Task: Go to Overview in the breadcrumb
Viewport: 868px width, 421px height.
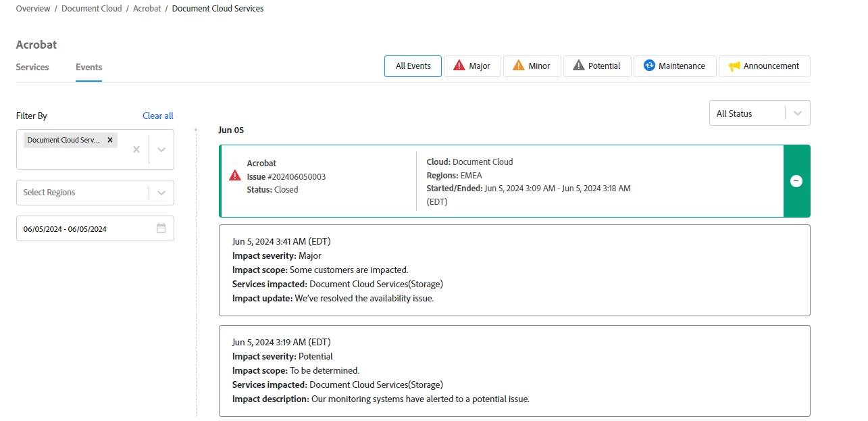Action: (33, 9)
